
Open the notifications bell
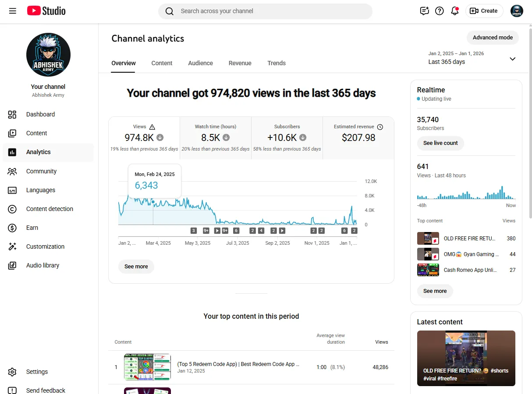point(455,11)
